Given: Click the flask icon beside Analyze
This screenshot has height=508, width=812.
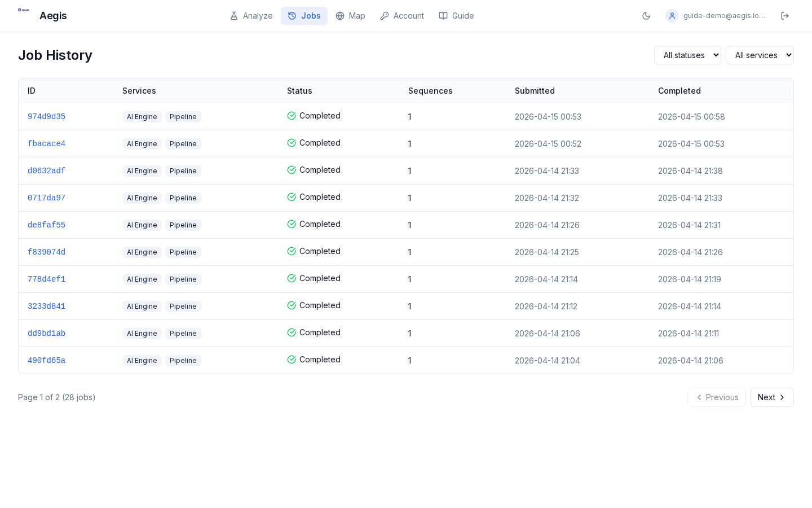Looking at the screenshot, I should tap(234, 16).
